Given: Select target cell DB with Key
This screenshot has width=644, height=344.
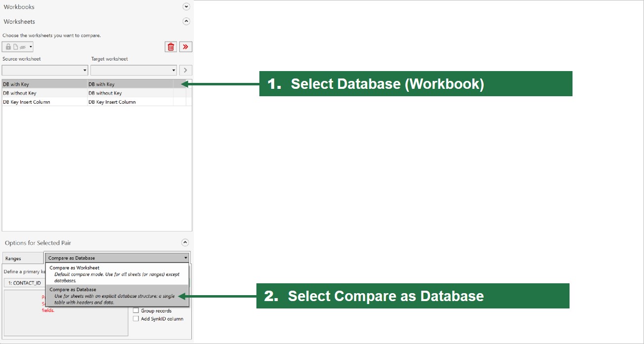Looking at the screenshot, I should tap(130, 84).
